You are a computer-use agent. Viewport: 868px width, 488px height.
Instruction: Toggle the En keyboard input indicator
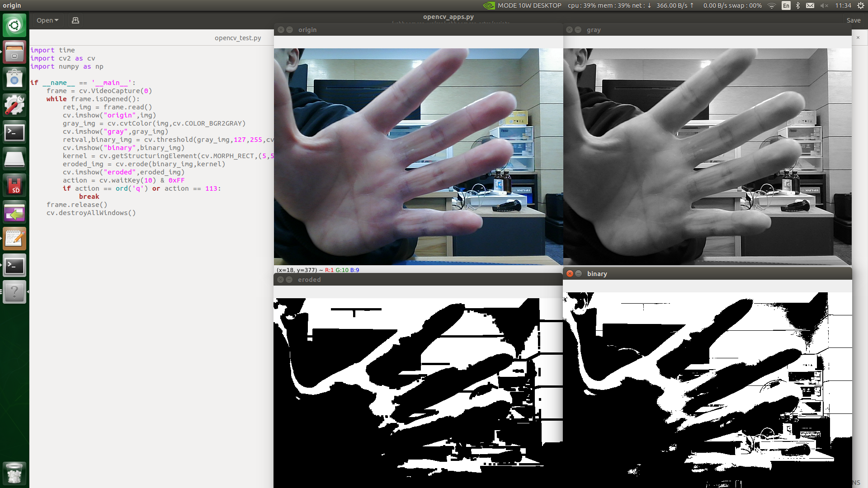[x=786, y=5]
